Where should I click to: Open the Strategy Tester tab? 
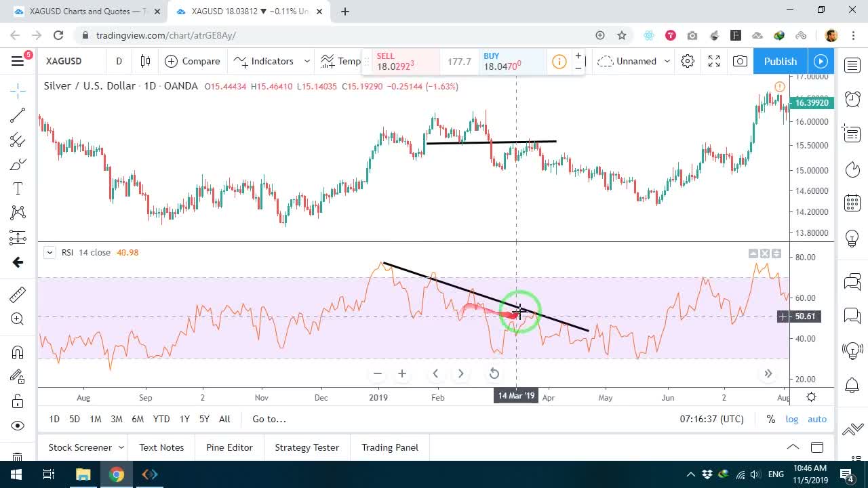tap(307, 447)
